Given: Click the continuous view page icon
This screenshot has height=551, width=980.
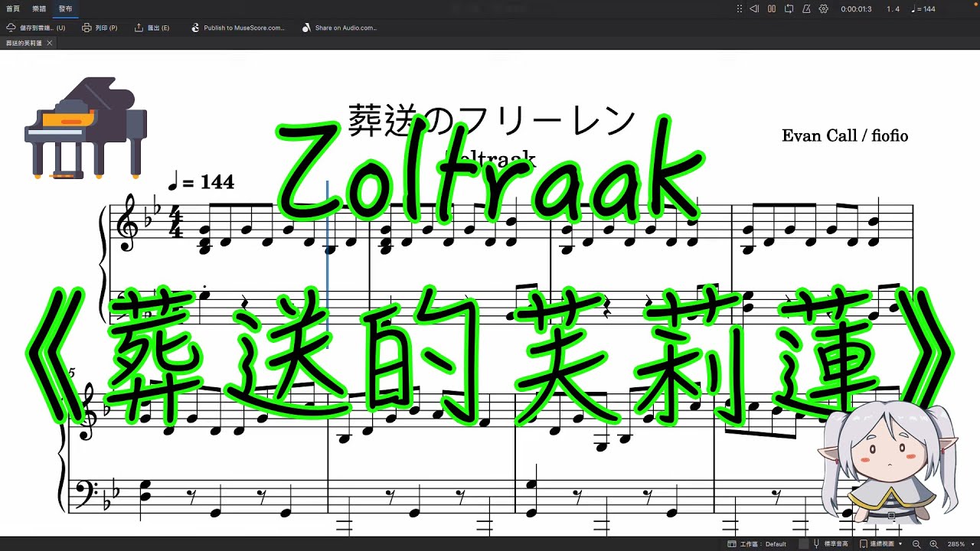Looking at the screenshot, I should pyautogui.click(x=864, y=544).
